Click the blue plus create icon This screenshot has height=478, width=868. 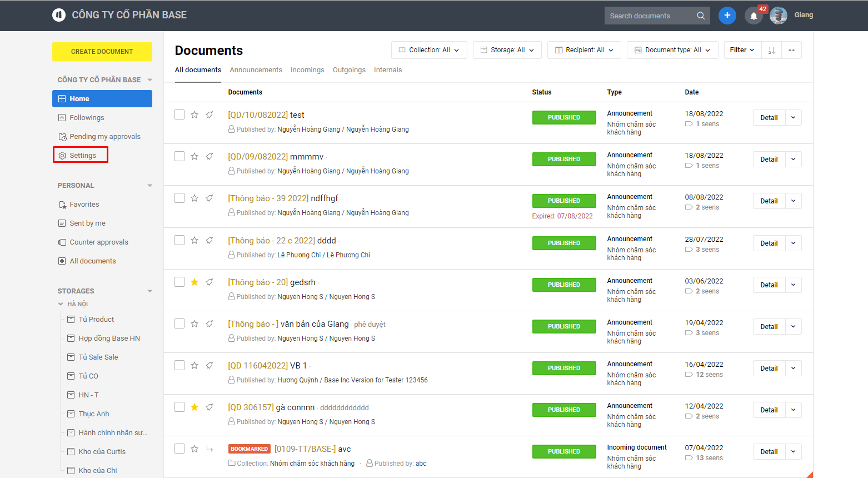pos(727,16)
